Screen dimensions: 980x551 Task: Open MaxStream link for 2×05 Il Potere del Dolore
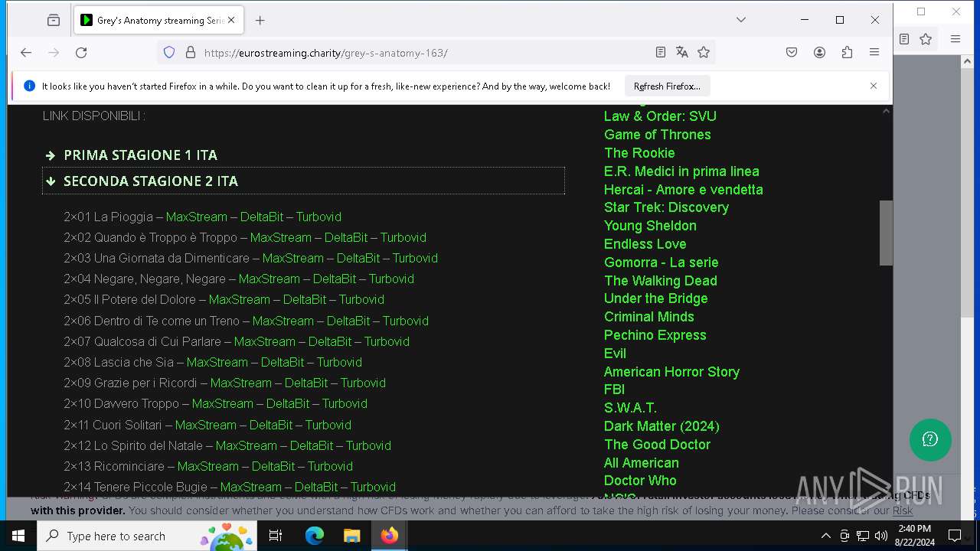[x=240, y=299]
